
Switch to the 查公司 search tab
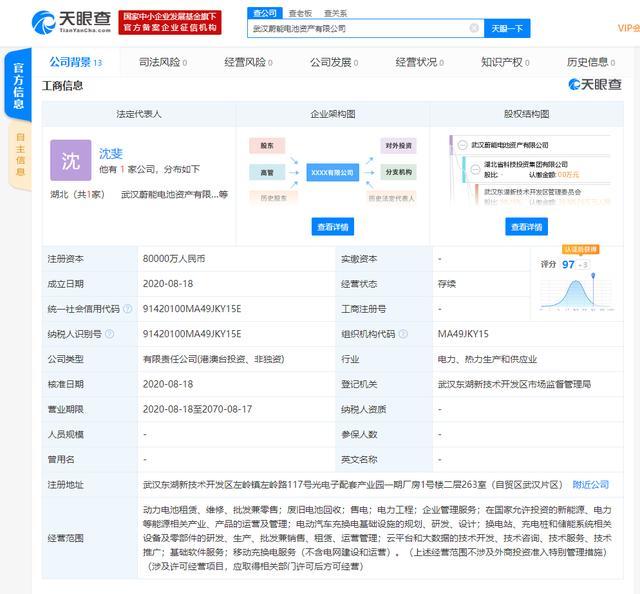tap(264, 13)
